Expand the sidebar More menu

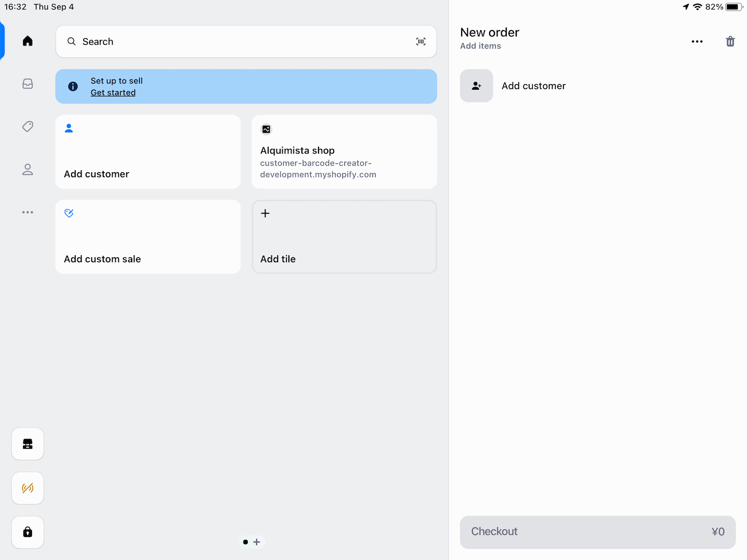[x=27, y=212]
